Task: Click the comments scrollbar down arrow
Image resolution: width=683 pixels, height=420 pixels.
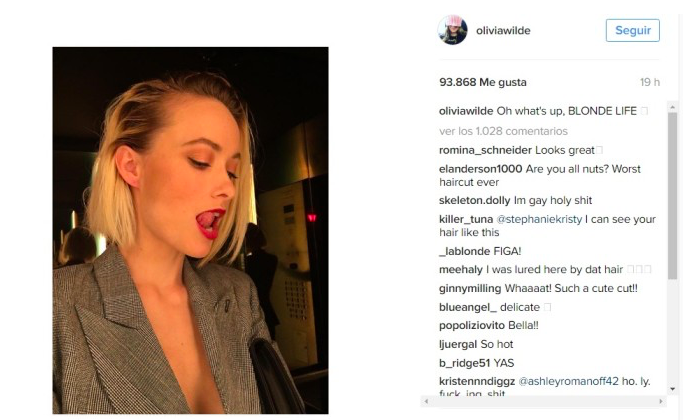Action: pos(672,389)
